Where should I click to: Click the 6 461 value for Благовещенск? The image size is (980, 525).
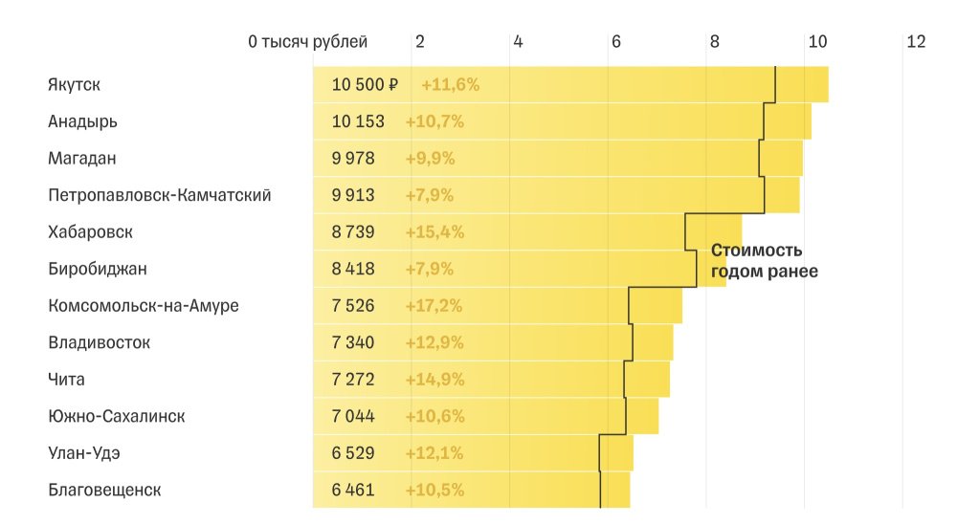(353, 490)
